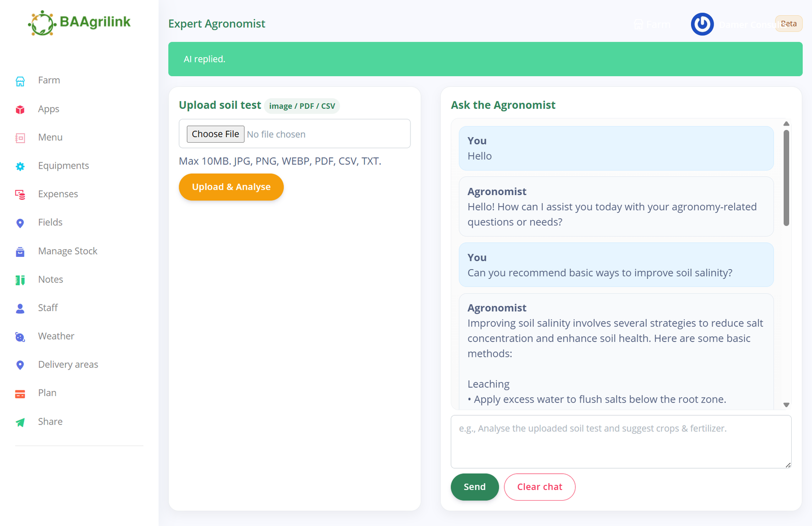Click the Equipments gear icon
The width and height of the screenshot is (812, 526).
(20, 167)
